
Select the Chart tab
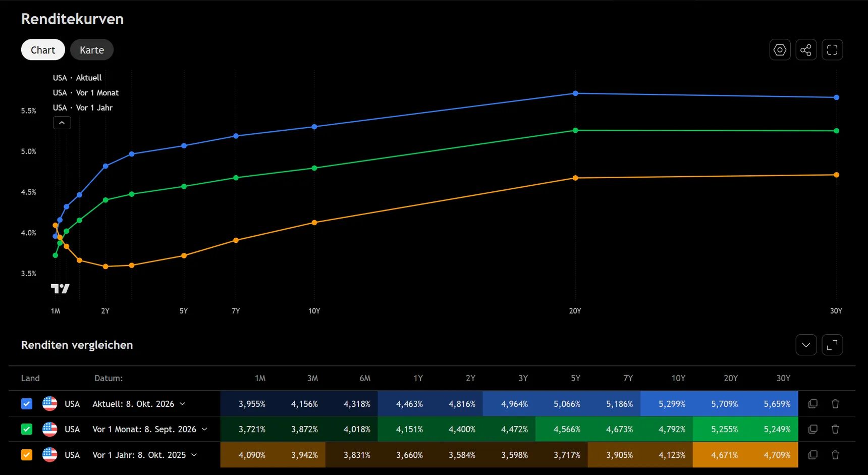tap(43, 50)
